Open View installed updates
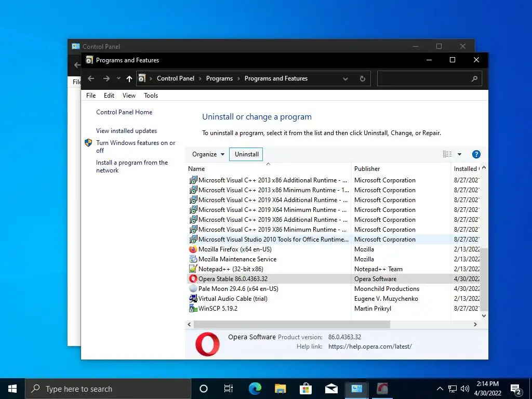This screenshot has height=399, width=532. click(127, 130)
